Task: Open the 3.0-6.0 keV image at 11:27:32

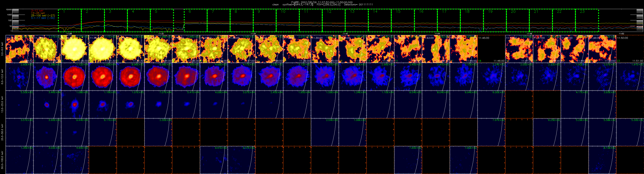Action: tap(19, 49)
